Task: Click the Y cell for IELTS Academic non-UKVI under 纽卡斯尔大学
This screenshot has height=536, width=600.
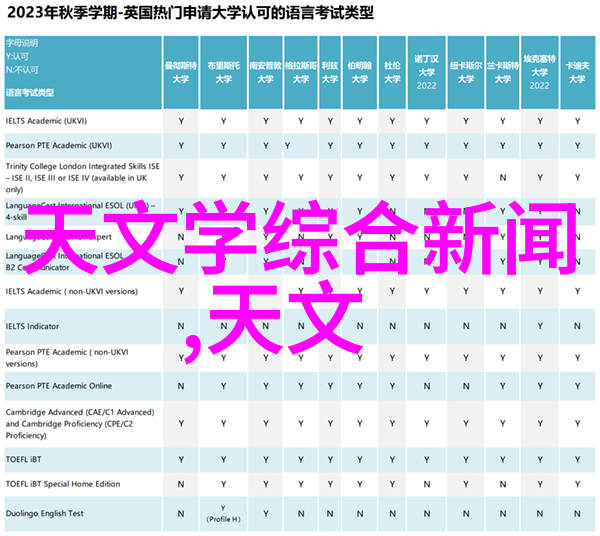Action: 466,292
